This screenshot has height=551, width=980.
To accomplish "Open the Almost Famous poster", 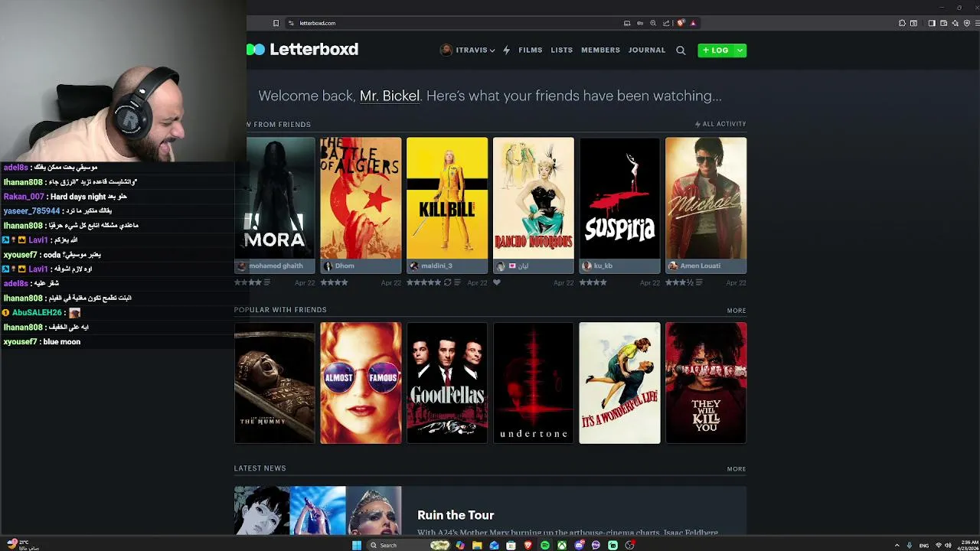I will (x=361, y=383).
